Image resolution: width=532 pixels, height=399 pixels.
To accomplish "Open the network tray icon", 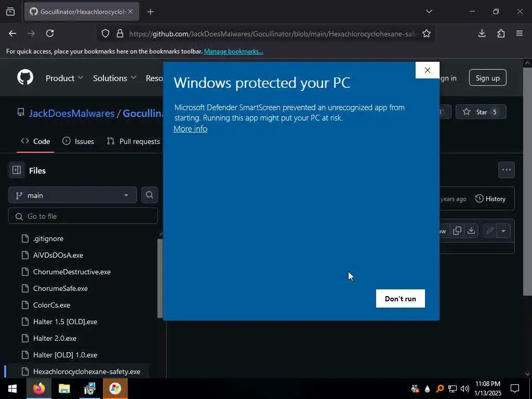I will pos(453,389).
